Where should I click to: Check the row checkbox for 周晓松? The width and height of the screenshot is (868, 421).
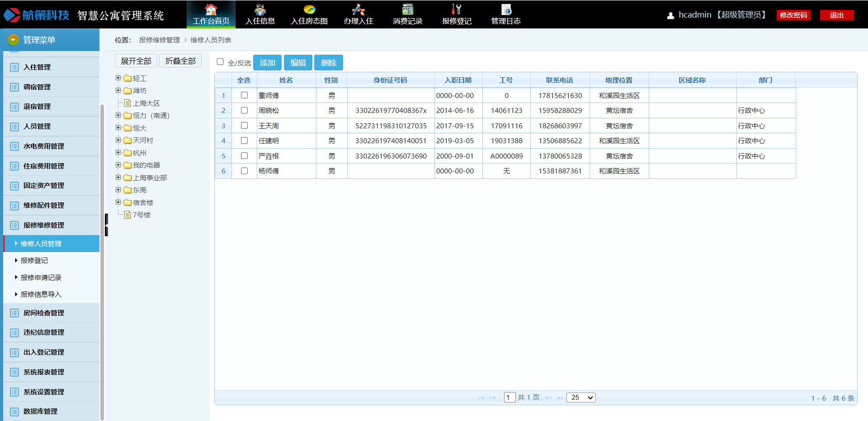tap(244, 110)
